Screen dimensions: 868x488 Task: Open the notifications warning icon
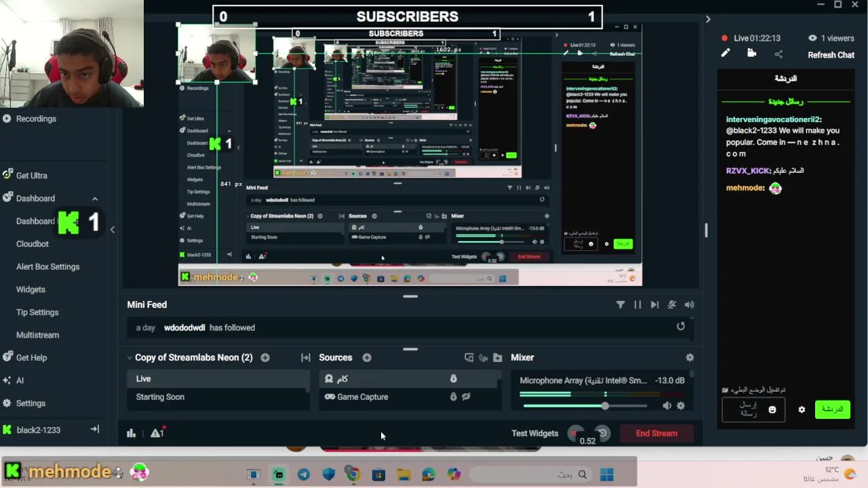click(157, 433)
